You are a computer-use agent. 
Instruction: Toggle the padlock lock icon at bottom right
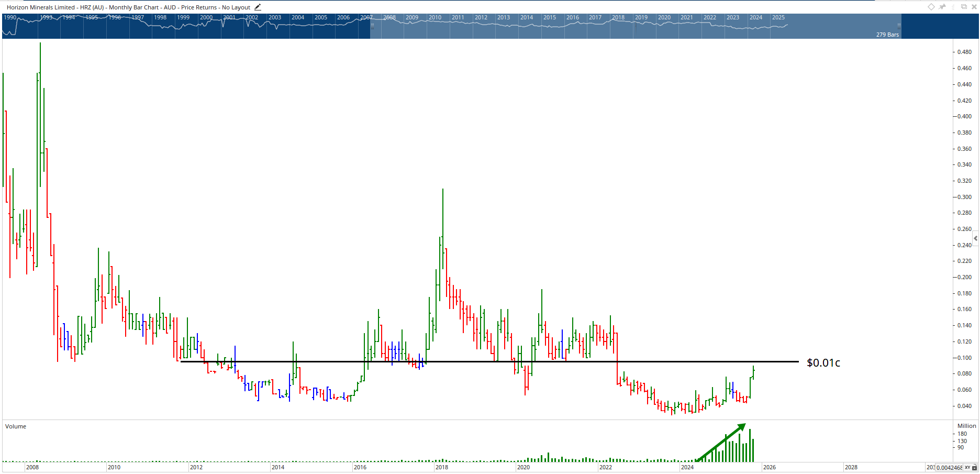(975, 468)
